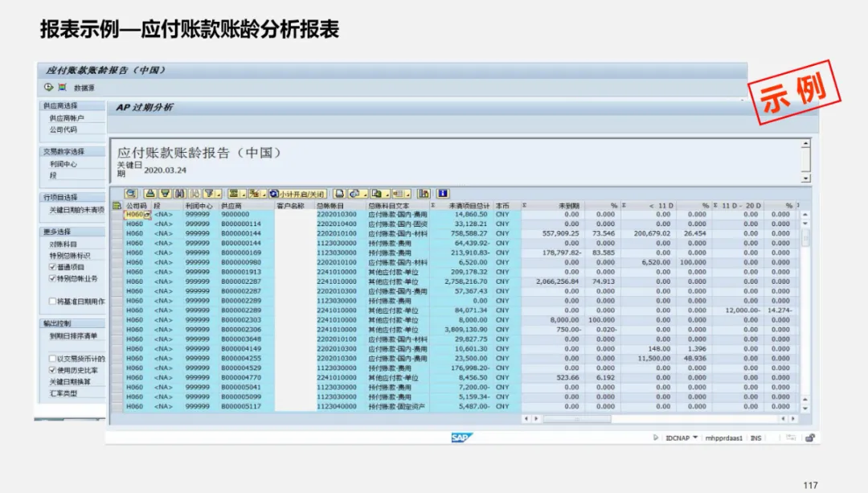Select 利润中心 in the left panel
The width and height of the screenshot is (868, 493).
point(63,164)
